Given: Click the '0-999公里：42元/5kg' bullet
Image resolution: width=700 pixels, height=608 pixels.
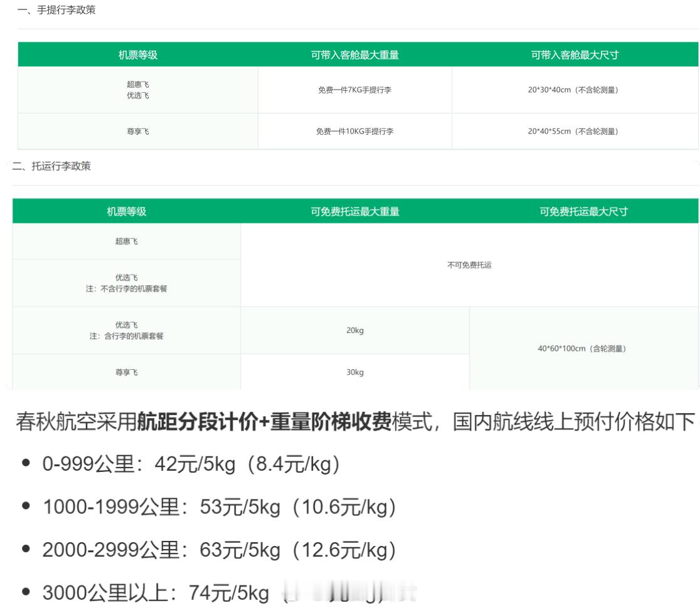Looking at the screenshot, I should [191, 464].
